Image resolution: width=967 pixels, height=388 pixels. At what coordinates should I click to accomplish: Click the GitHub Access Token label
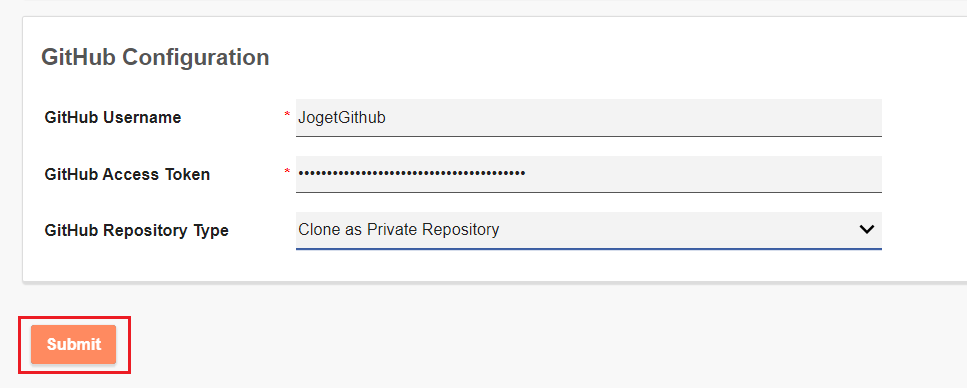(127, 175)
